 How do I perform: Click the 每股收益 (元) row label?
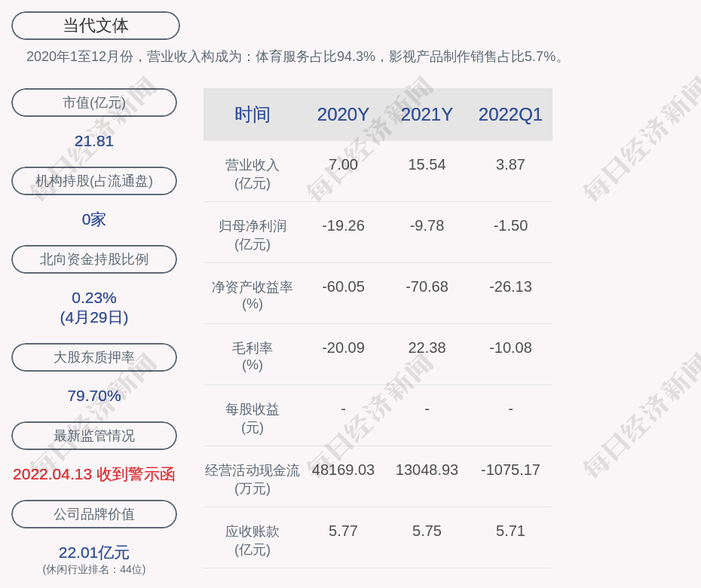(253, 418)
